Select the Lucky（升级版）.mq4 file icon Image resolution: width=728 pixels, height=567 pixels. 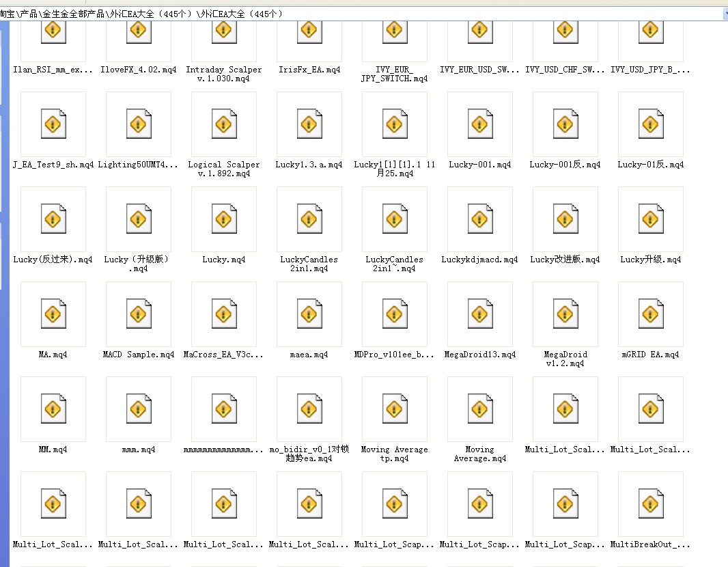click(x=139, y=219)
